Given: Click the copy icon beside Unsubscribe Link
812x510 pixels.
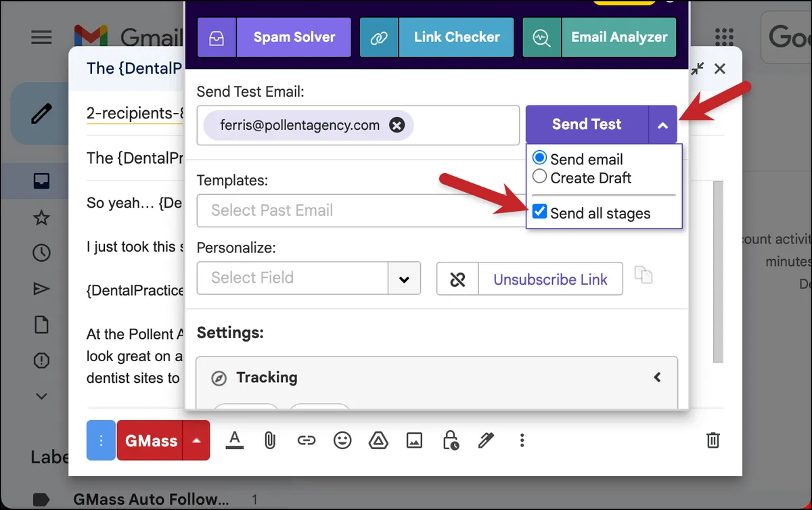Looking at the screenshot, I should click(x=644, y=275).
